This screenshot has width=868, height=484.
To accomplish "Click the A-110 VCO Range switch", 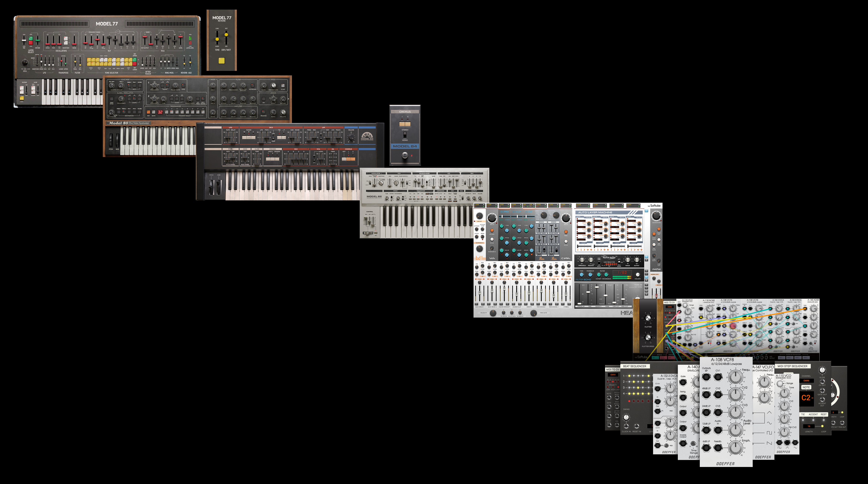I will click(780, 384).
